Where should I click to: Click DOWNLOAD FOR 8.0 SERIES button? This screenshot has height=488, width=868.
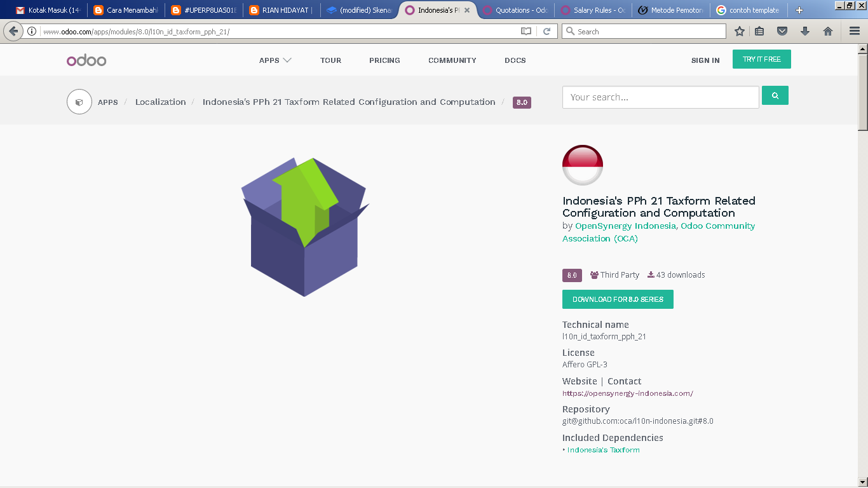(x=618, y=299)
